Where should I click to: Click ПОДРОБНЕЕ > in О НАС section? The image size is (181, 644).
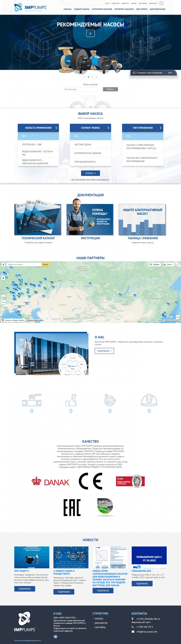pyautogui.click(x=104, y=351)
